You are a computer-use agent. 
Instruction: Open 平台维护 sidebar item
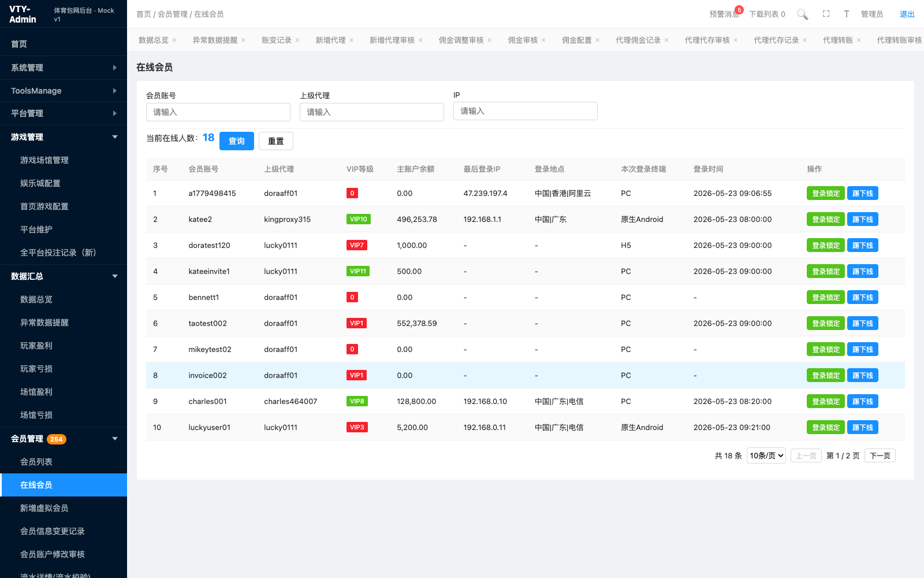click(64, 229)
